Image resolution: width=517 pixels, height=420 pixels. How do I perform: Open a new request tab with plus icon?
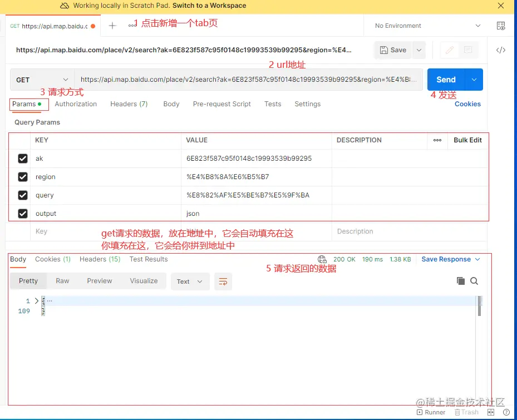(112, 26)
